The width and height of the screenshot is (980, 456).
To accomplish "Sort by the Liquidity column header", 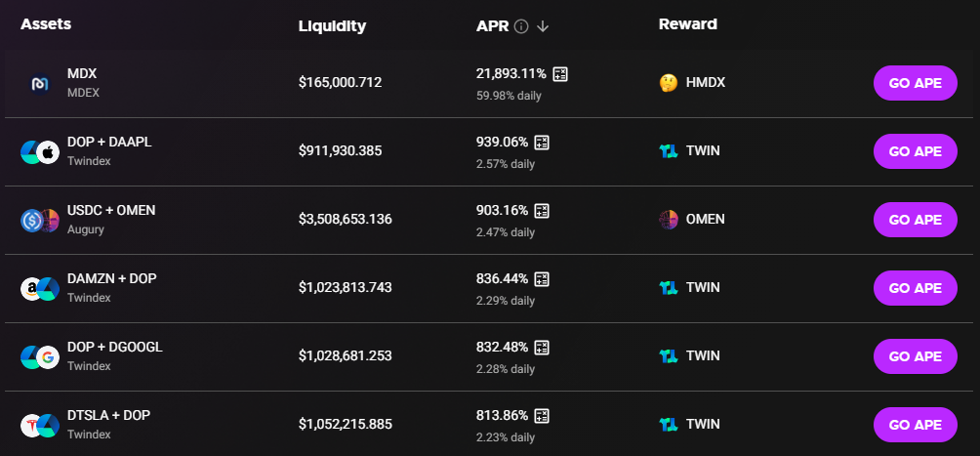I will click(x=332, y=26).
